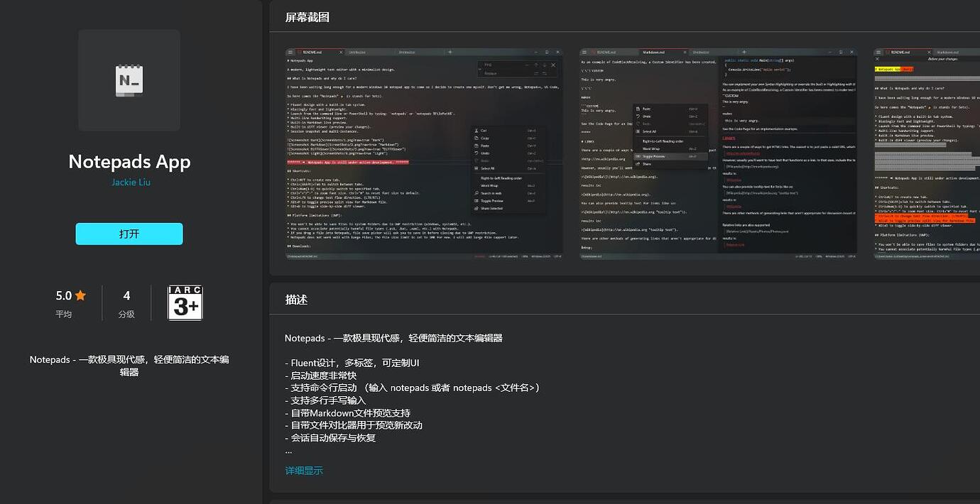
Task: Enable Word Wrap from the context menu
Action: 490,185
